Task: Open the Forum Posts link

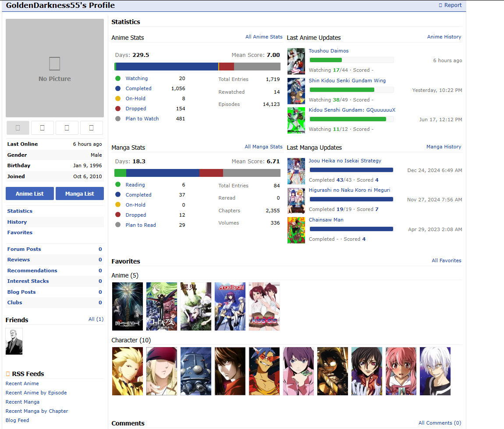Action: tap(24, 249)
